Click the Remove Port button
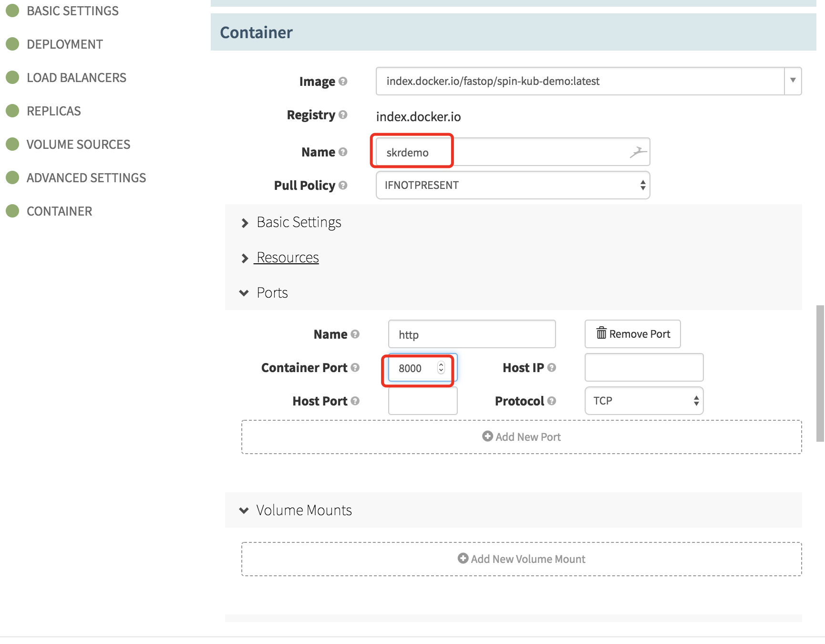This screenshot has width=825, height=644. (632, 334)
